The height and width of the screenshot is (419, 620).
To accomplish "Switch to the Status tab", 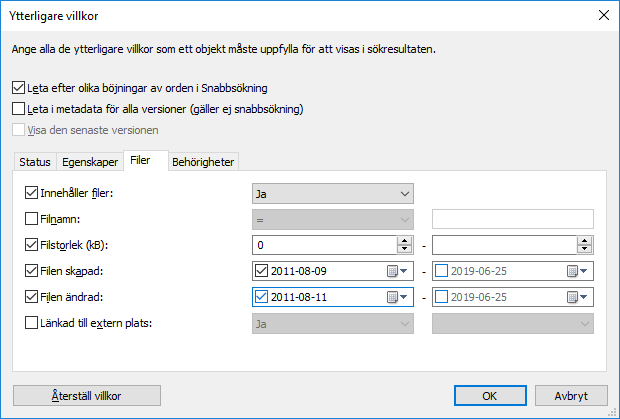I will (x=35, y=162).
